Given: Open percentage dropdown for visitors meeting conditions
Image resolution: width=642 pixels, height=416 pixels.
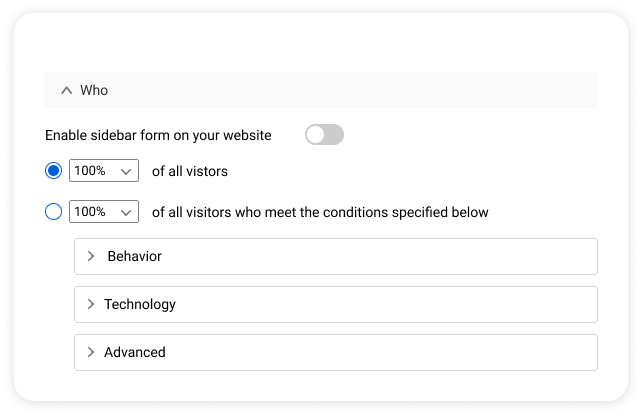Looking at the screenshot, I should (103, 212).
